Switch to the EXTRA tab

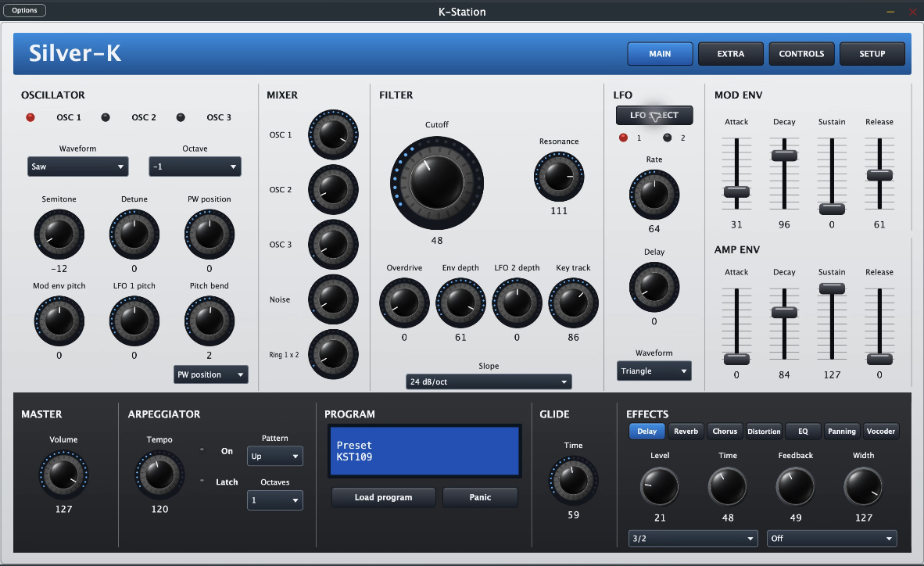pyautogui.click(x=731, y=54)
